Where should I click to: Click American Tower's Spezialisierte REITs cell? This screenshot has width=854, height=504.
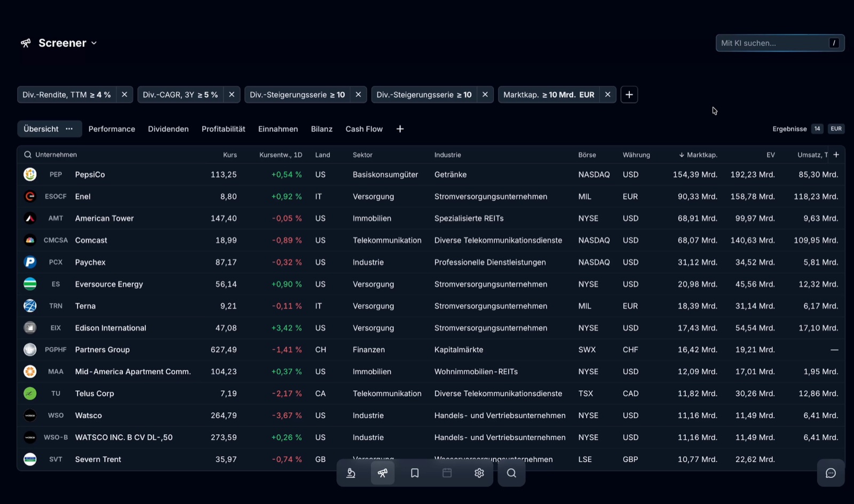coord(469,218)
